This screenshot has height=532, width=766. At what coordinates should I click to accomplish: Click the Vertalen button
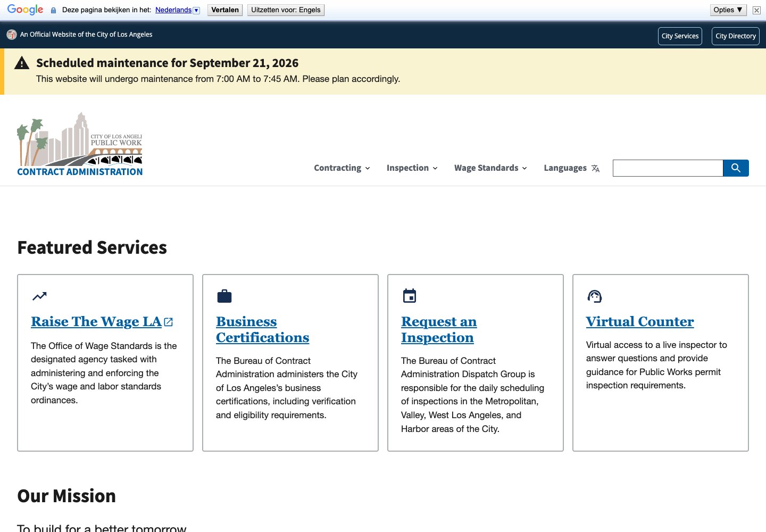pos(225,10)
